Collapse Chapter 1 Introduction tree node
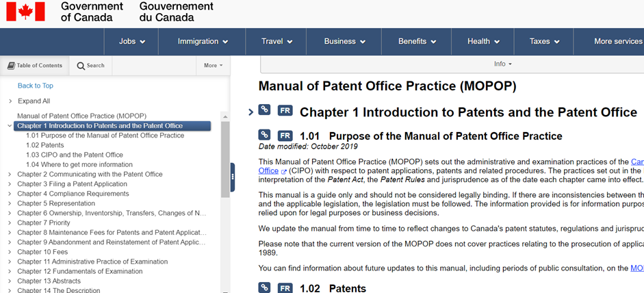644x293 pixels. pyautogui.click(x=9, y=126)
